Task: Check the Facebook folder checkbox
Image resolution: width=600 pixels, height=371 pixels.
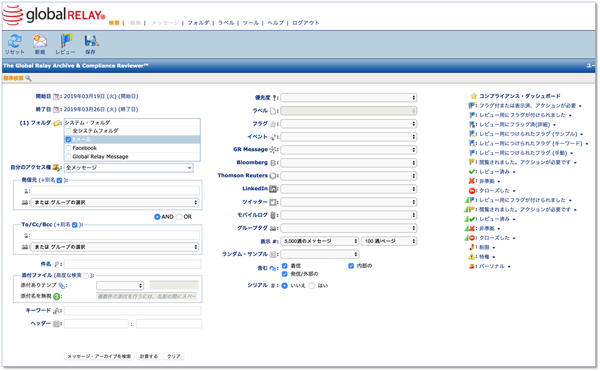Action: click(68, 148)
